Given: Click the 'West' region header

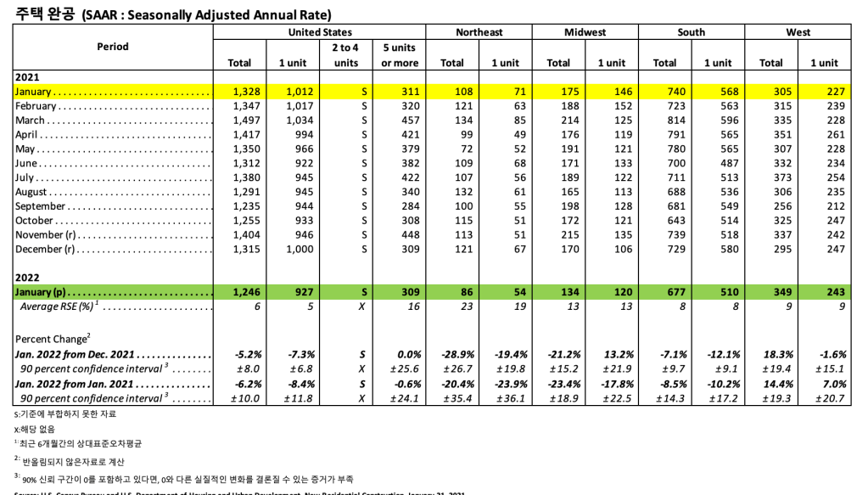Looking at the screenshot, I should tap(798, 32).
